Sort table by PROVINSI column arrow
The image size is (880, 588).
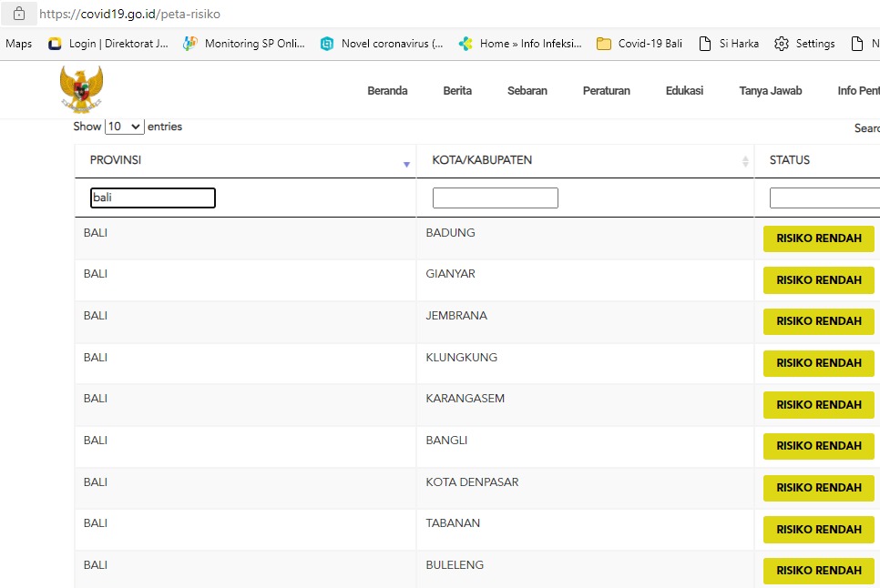pyautogui.click(x=406, y=163)
